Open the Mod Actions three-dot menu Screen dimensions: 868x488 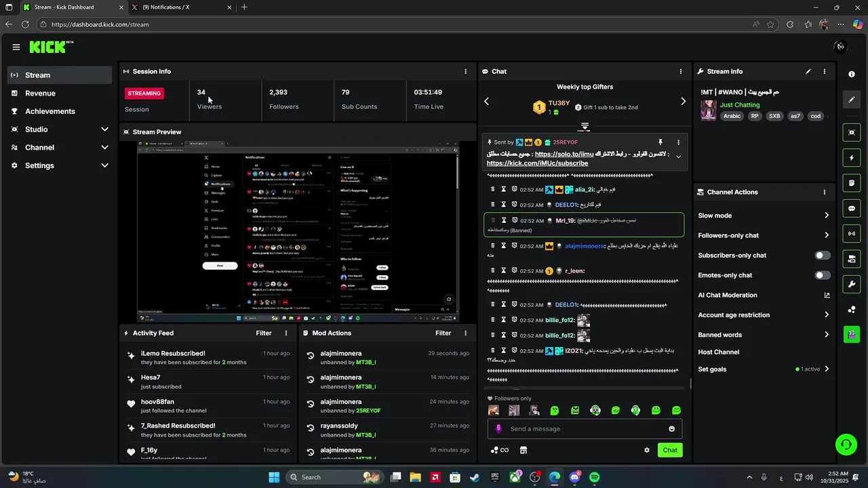pyautogui.click(x=465, y=333)
